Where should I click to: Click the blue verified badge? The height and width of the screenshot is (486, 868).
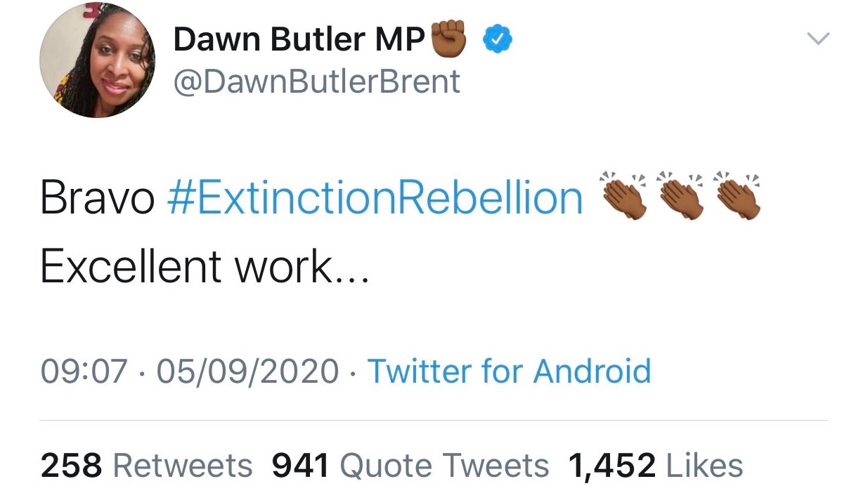(497, 41)
